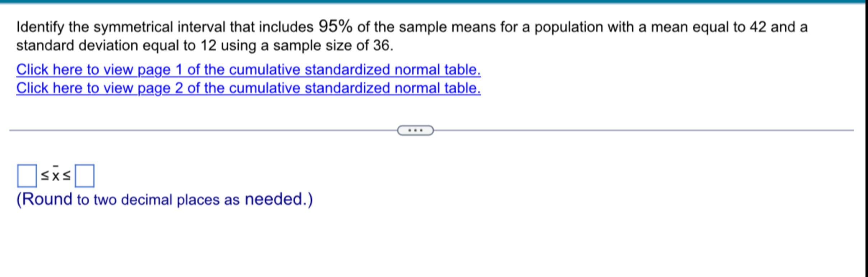This screenshot has width=868, height=277.
Task: Click the box right of the inequality
Action: coord(84,175)
